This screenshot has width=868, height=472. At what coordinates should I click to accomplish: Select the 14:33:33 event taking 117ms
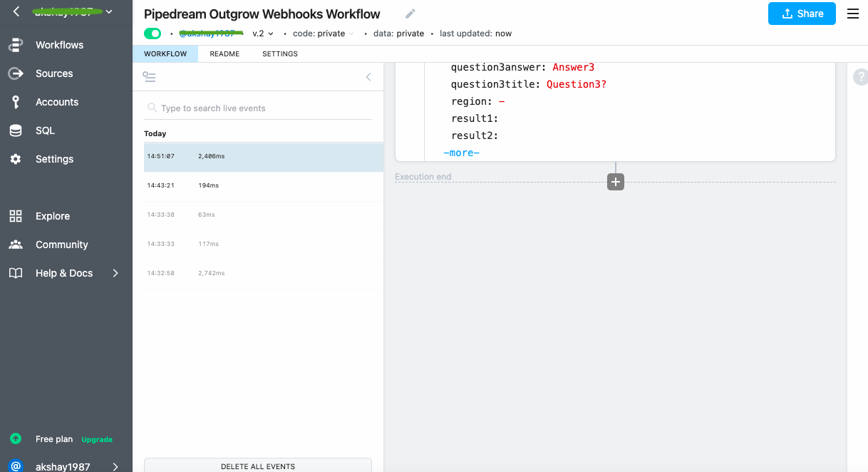tap(264, 244)
